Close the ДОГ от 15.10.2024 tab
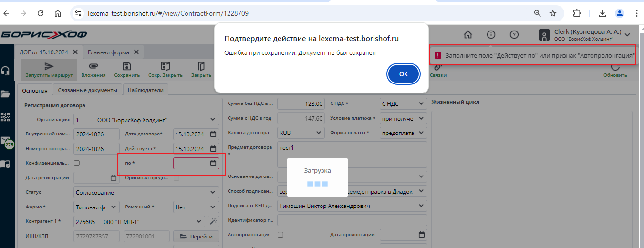The height and width of the screenshot is (248, 644). [76, 52]
